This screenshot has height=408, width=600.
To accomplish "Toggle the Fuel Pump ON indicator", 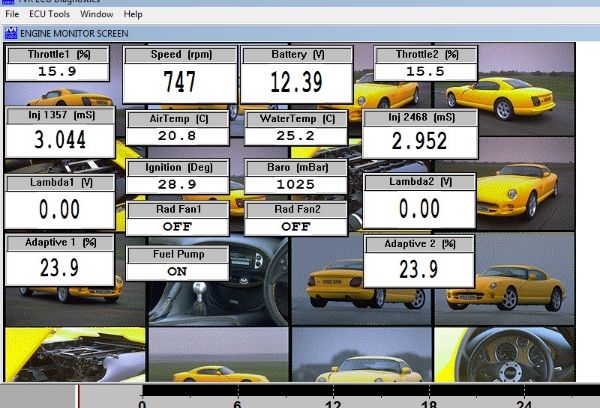I will (x=177, y=270).
